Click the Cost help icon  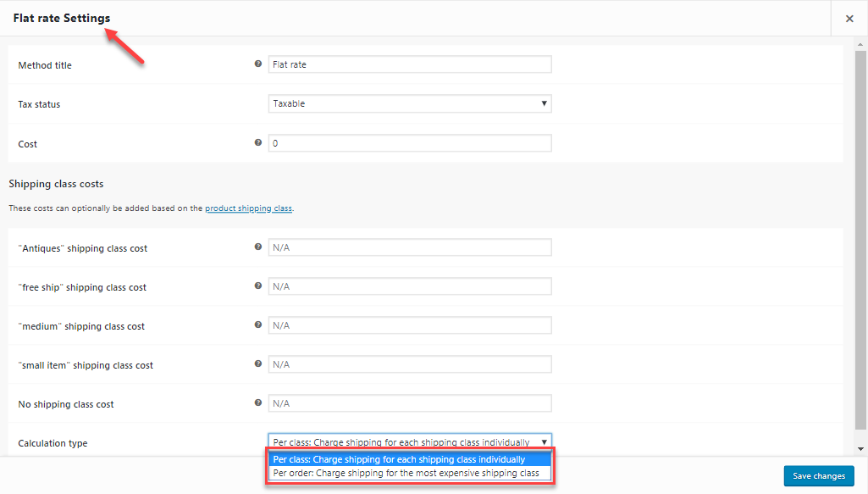(258, 142)
